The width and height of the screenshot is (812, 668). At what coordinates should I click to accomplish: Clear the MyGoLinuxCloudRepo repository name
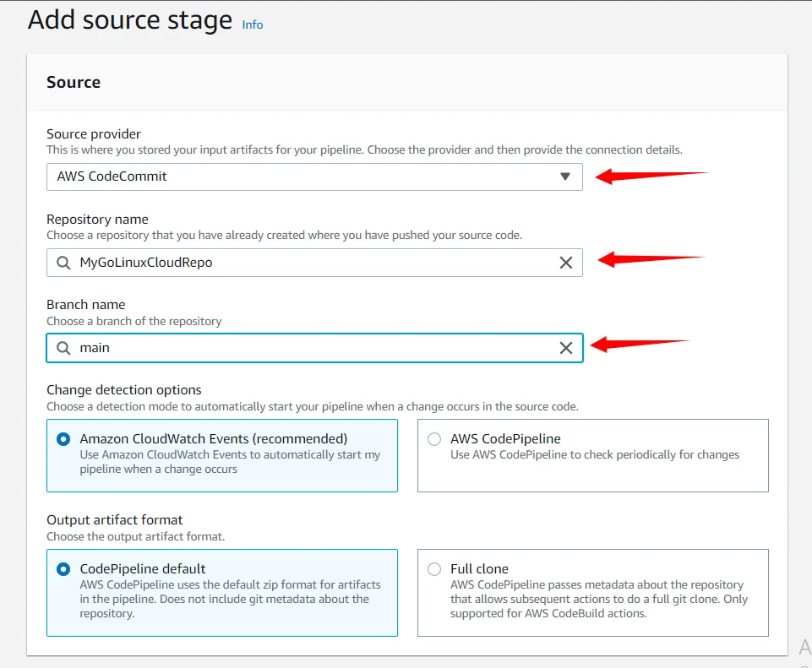tap(566, 263)
